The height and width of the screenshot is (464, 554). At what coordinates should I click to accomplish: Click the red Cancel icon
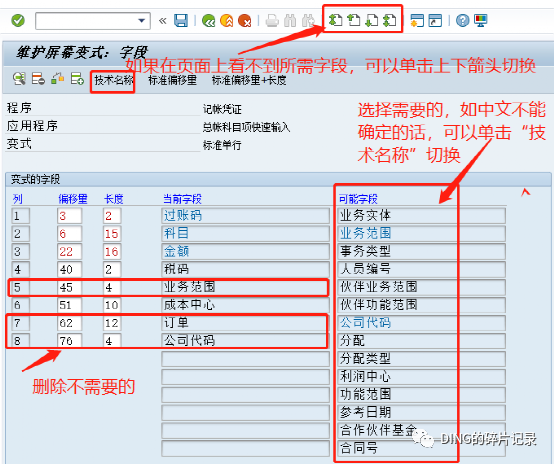pyautogui.click(x=244, y=20)
